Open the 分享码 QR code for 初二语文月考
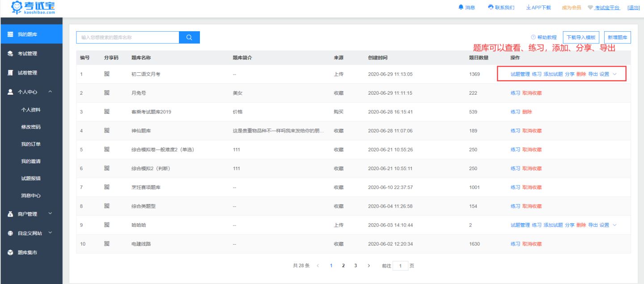 [x=106, y=74]
